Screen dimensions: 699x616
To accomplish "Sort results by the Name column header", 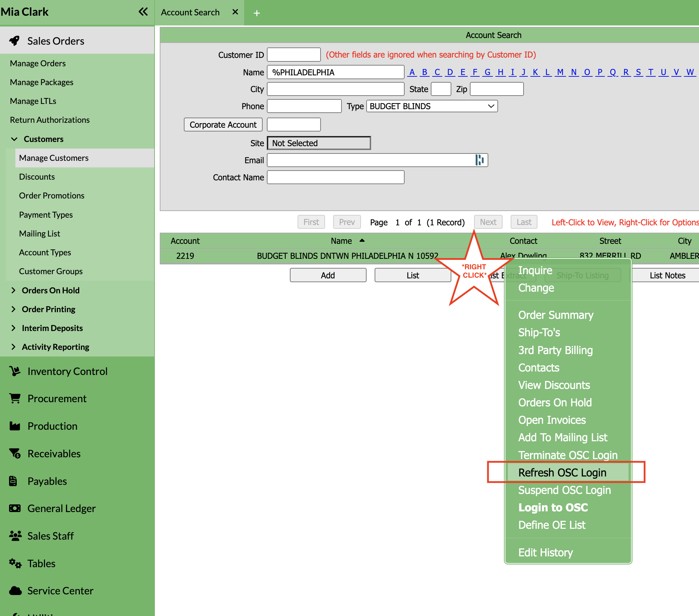I will pyautogui.click(x=341, y=241).
